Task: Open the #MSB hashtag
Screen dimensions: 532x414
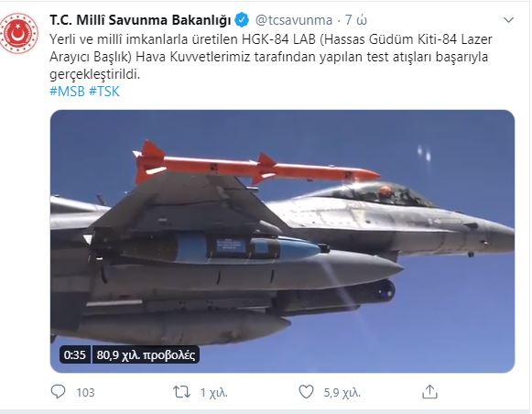Action: click(x=67, y=92)
